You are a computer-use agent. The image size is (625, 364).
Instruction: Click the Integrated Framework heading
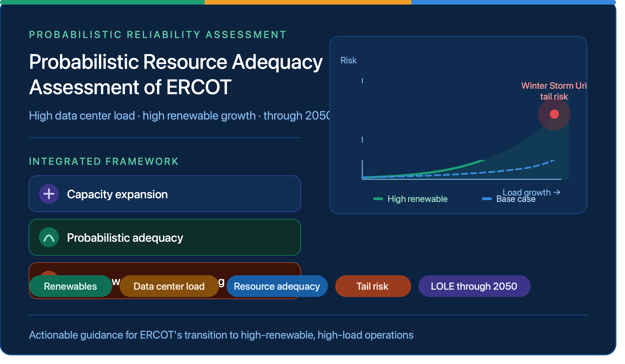(x=104, y=161)
